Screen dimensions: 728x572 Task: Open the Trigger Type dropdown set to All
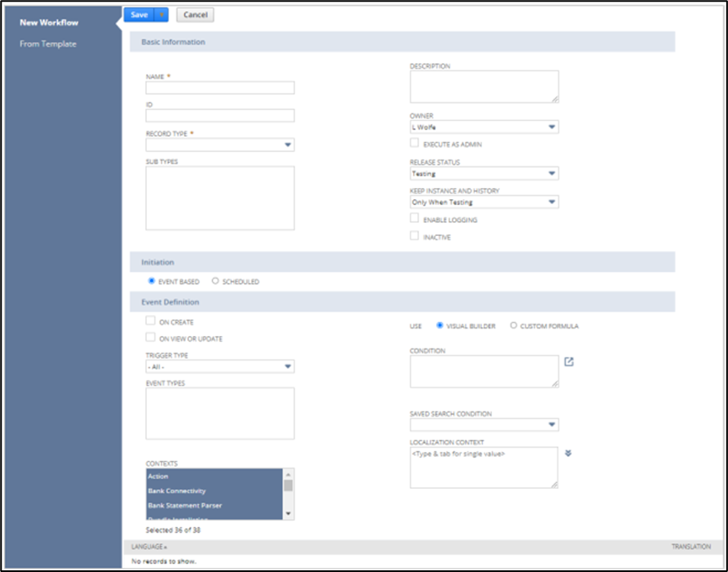(x=289, y=367)
